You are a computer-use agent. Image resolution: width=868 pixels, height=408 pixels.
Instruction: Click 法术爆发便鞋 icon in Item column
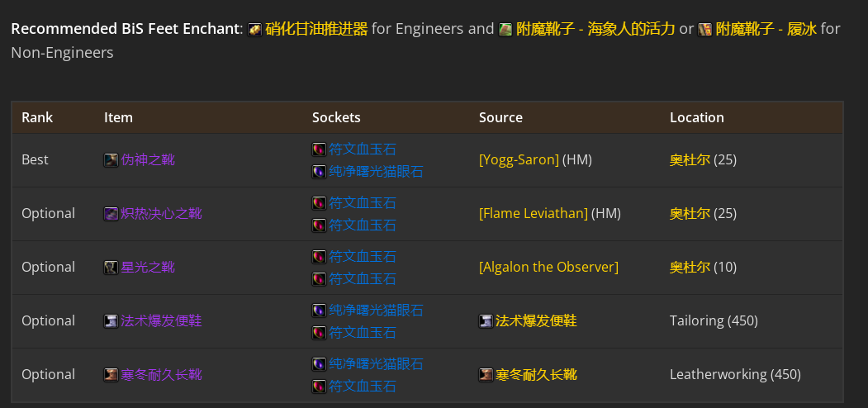111,321
